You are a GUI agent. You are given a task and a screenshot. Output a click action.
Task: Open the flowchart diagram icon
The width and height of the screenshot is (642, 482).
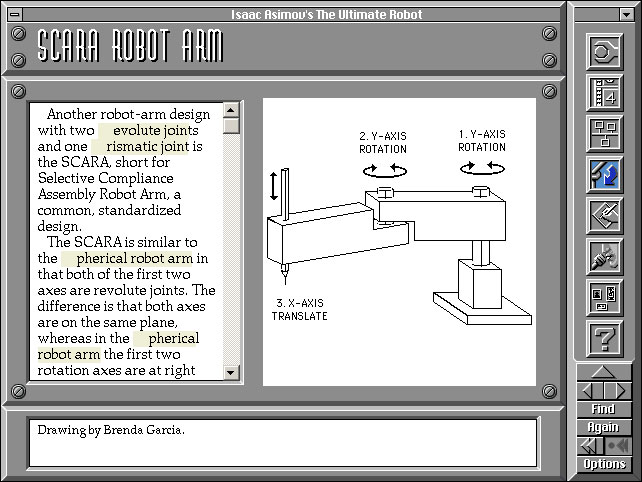[x=604, y=134]
